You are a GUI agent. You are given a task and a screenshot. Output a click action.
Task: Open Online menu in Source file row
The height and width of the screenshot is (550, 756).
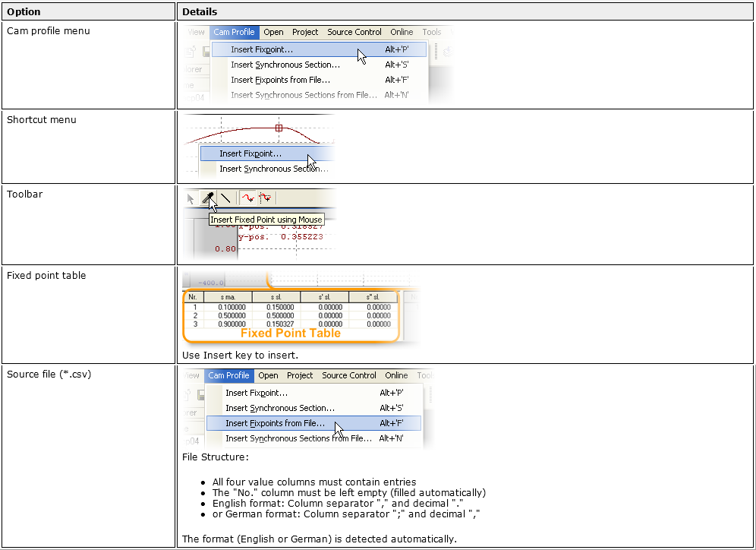click(396, 375)
